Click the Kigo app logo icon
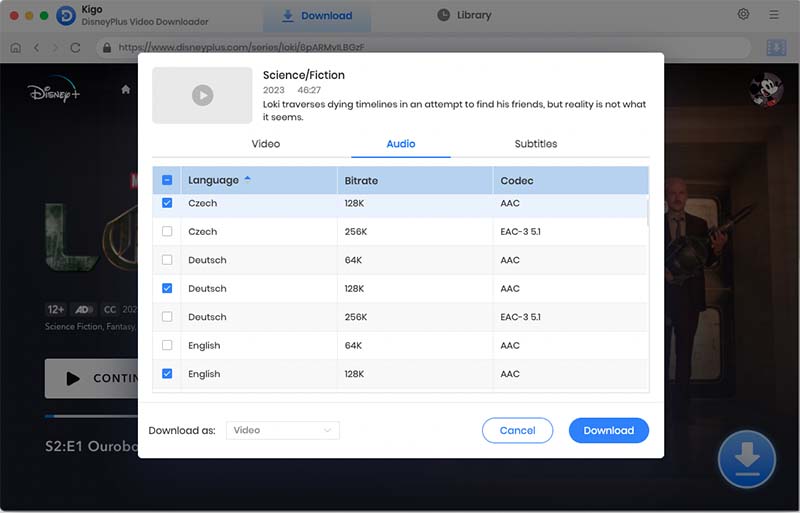Viewport: 800px width, 513px height. click(x=66, y=15)
